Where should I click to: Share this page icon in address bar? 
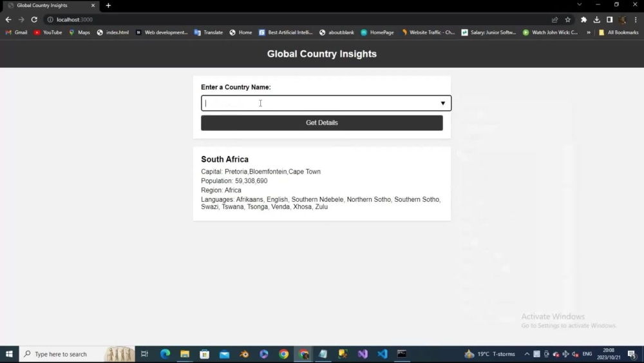pyautogui.click(x=555, y=19)
